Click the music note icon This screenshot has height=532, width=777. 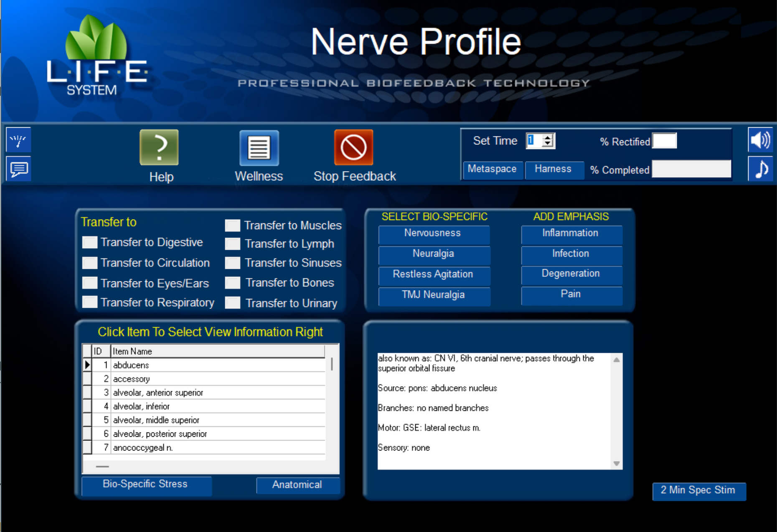761,169
